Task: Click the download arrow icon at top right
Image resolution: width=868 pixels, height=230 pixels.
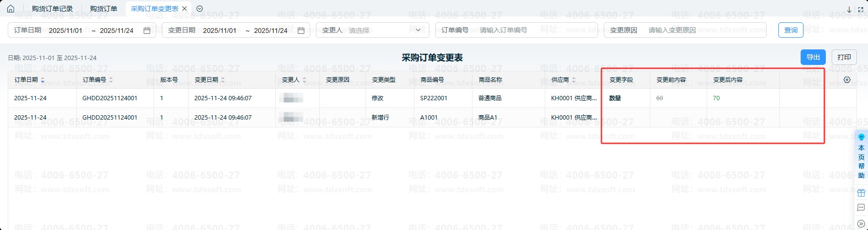Action: tap(849, 9)
